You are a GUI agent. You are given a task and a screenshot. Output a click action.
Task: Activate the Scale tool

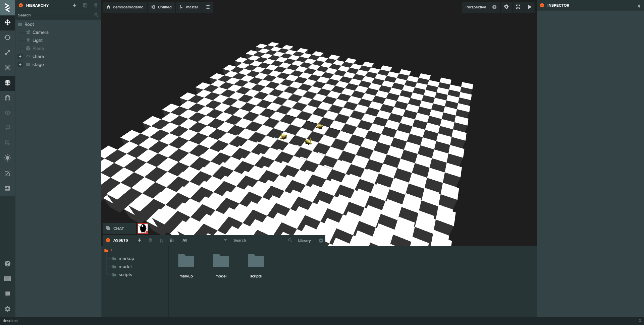7,53
